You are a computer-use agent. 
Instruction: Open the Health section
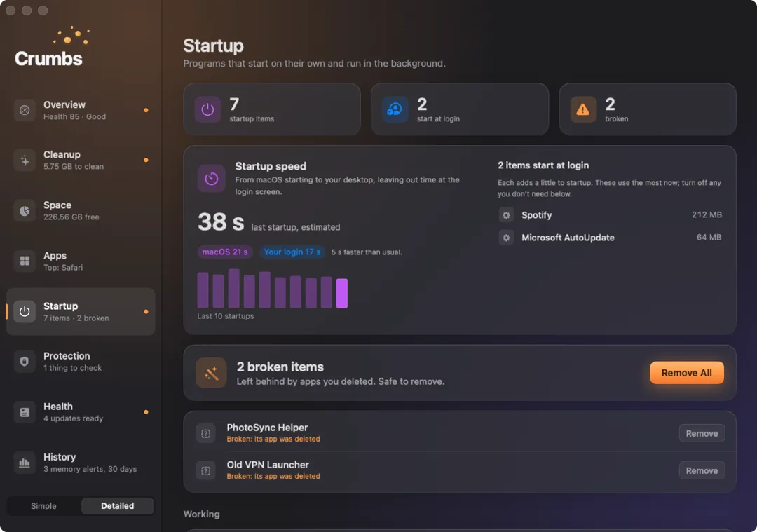tap(81, 412)
